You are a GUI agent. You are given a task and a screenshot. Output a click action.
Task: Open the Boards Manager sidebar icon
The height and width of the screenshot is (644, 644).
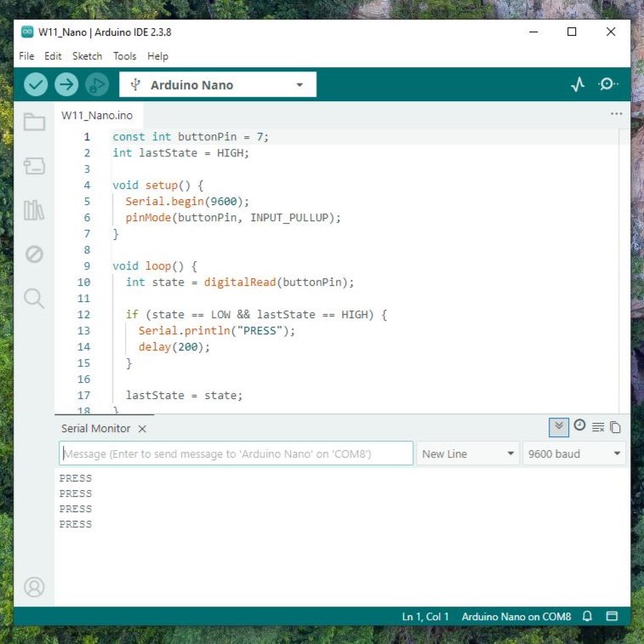(34, 166)
